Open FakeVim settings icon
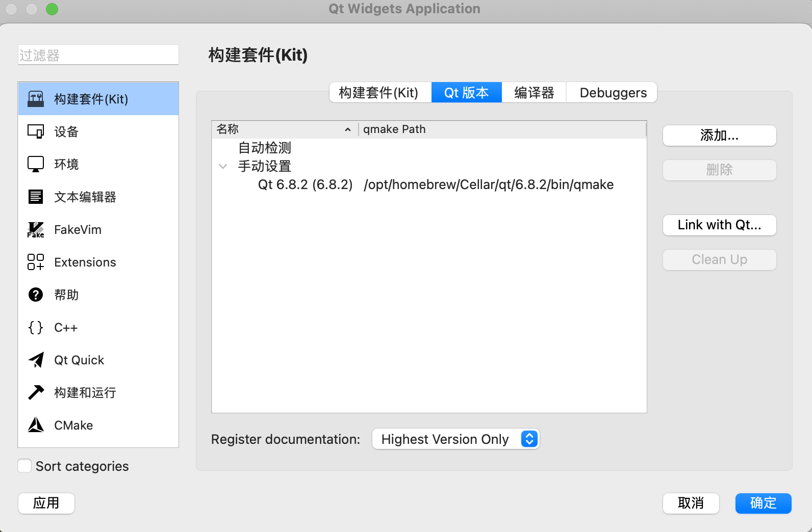Image resolution: width=812 pixels, height=532 pixels. tap(36, 230)
